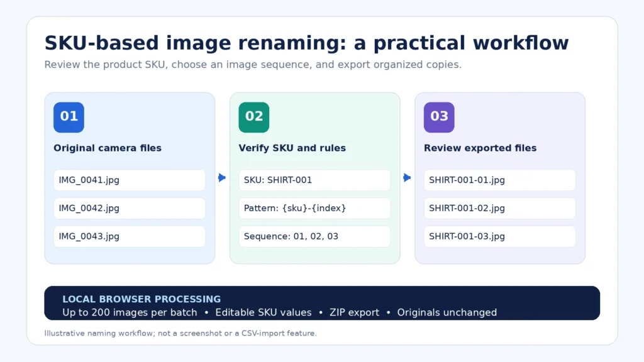This screenshot has height=362, width=644.
Task: Select the SHIRT-001-01.jpg exported file
Action: (x=500, y=180)
